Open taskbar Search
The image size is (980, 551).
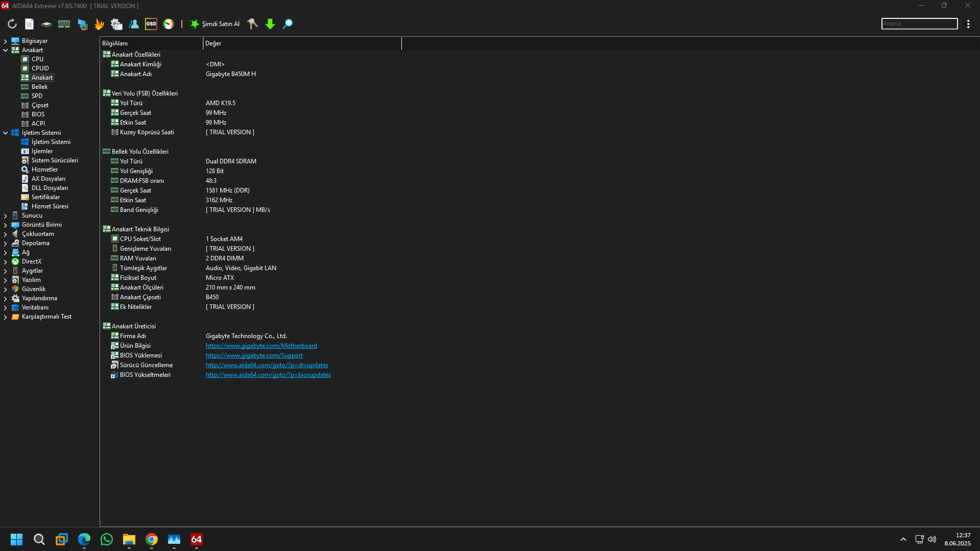[x=39, y=539]
